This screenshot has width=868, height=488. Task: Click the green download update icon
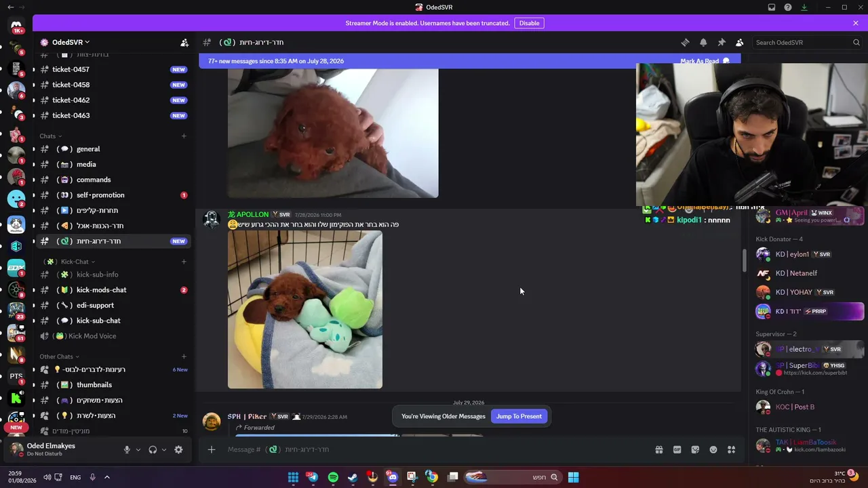pos(804,7)
